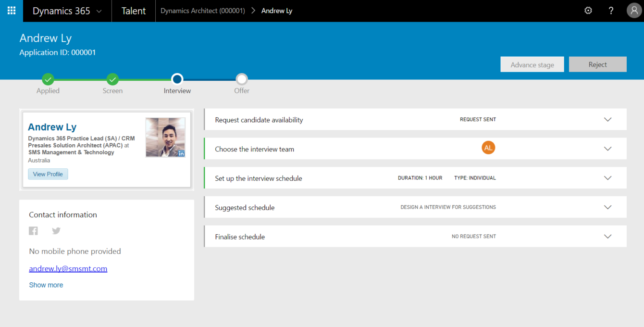Click the LinkedIn badge on profile photo
644x327 pixels.
coord(181,153)
